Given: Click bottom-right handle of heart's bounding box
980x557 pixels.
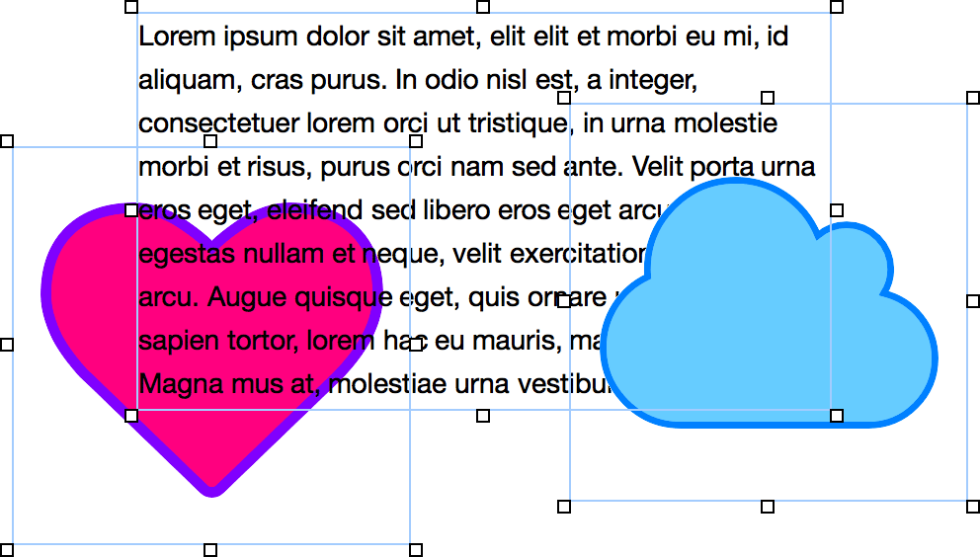Looking at the screenshot, I should tap(416, 549).
